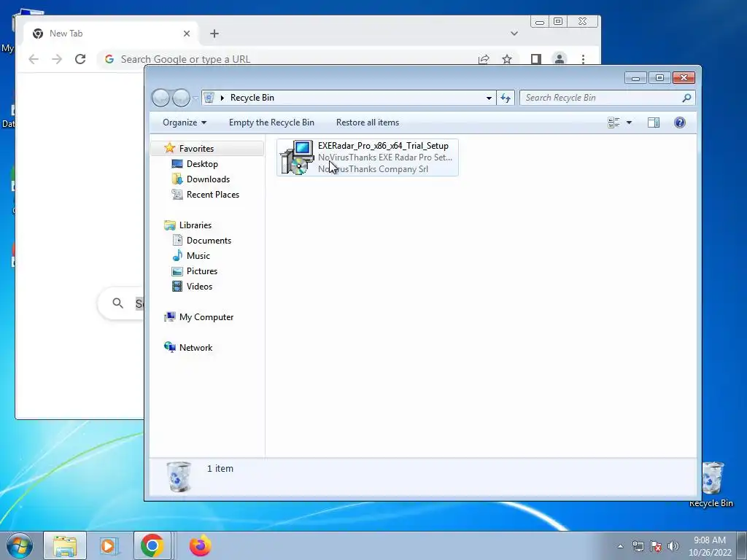Select Favorites in navigation pane
This screenshot has width=747, height=560.
click(x=207, y=149)
